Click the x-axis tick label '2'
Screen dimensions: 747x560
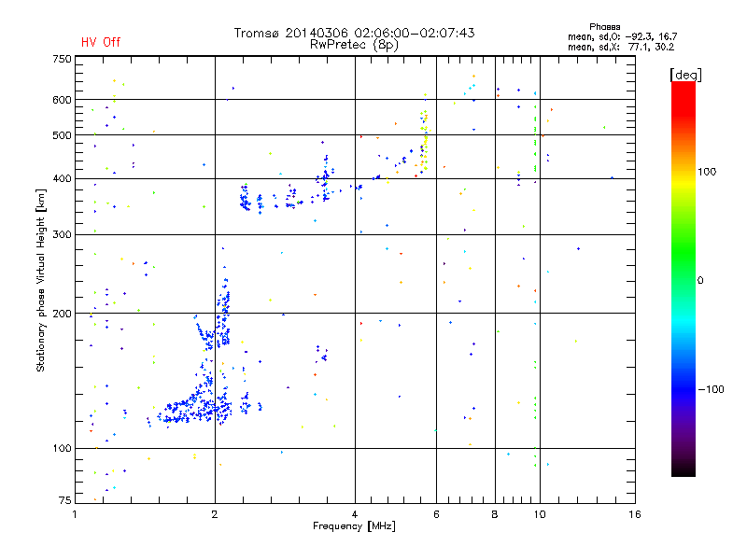click(215, 514)
